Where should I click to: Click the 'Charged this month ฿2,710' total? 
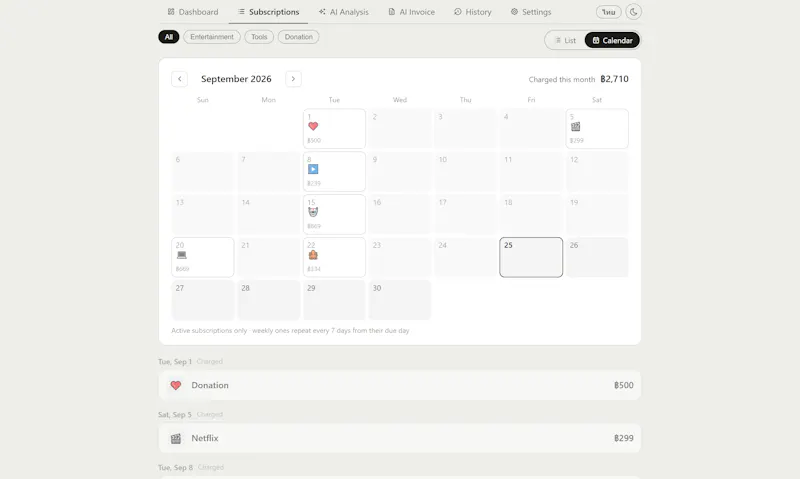tap(579, 79)
